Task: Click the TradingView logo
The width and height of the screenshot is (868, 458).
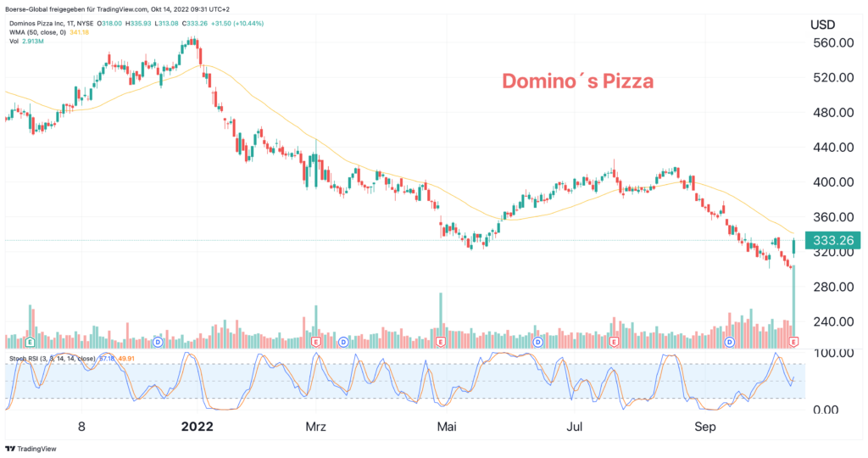Action: [x=31, y=449]
